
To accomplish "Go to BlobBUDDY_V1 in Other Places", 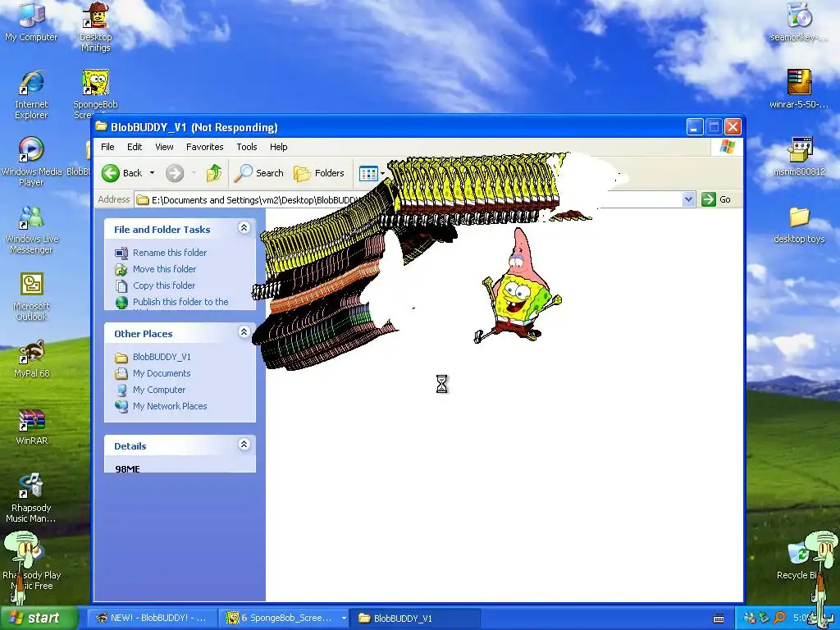I will 162,357.
